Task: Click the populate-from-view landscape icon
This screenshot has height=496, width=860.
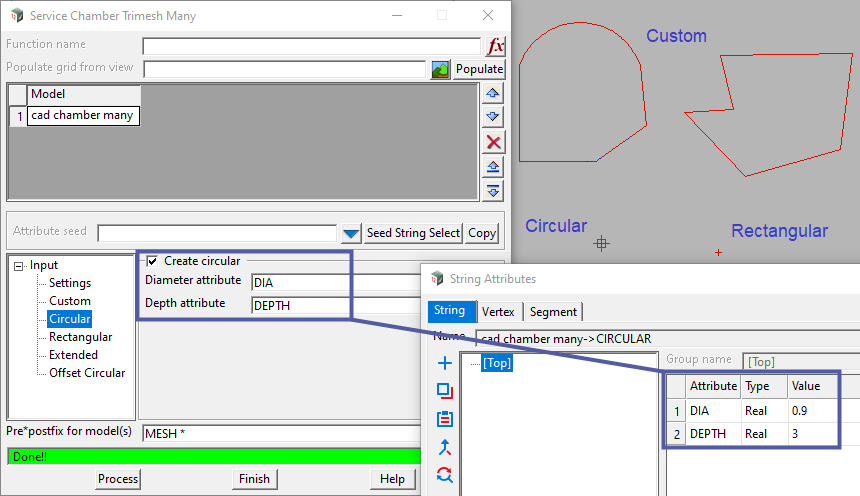Action: (x=440, y=69)
